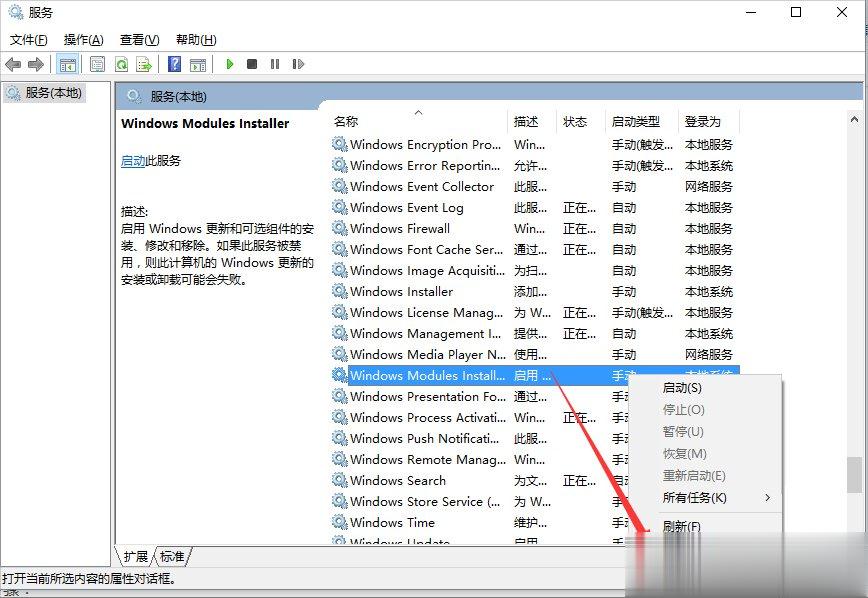
Task: Maximize the 服务 window
Action: tap(796, 12)
